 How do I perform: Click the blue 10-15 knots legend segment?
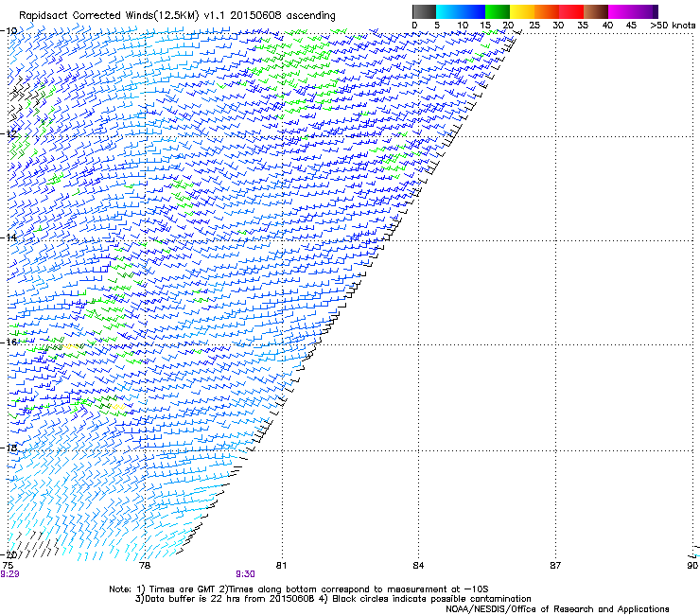(x=473, y=11)
